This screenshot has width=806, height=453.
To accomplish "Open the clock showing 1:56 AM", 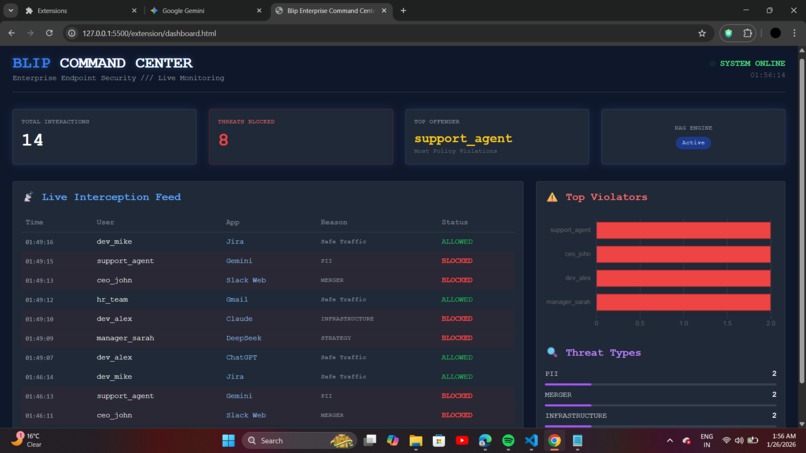I will [x=781, y=440].
